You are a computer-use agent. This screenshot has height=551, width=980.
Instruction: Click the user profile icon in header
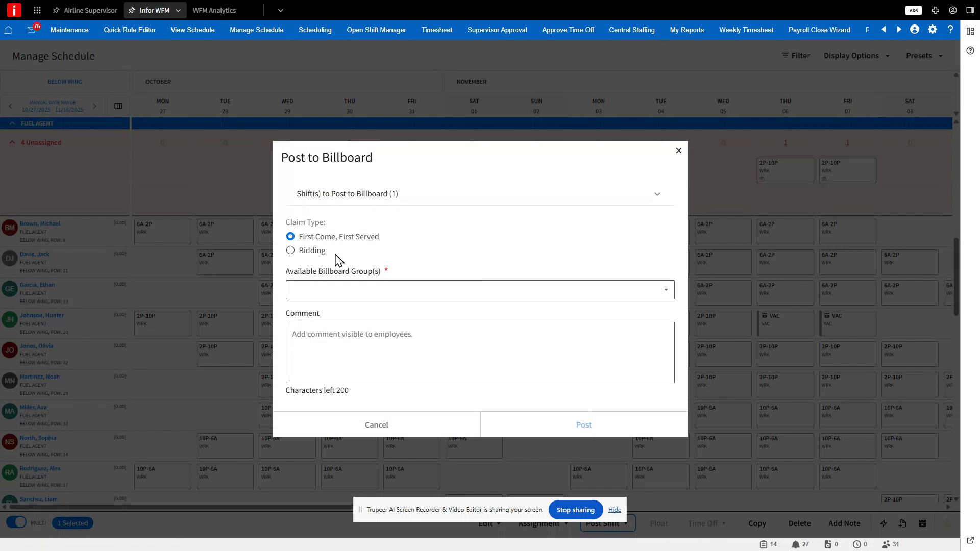click(x=914, y=30)
